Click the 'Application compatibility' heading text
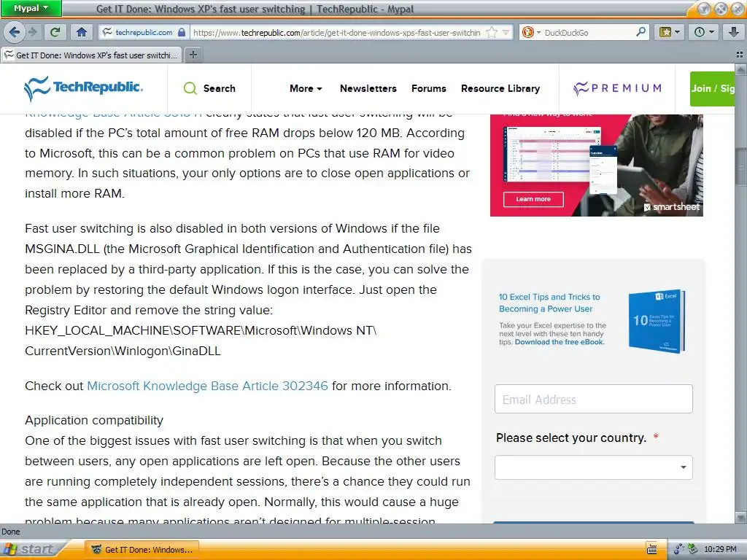The height and width of the screenshot is (560, 747). click(94, 421)
